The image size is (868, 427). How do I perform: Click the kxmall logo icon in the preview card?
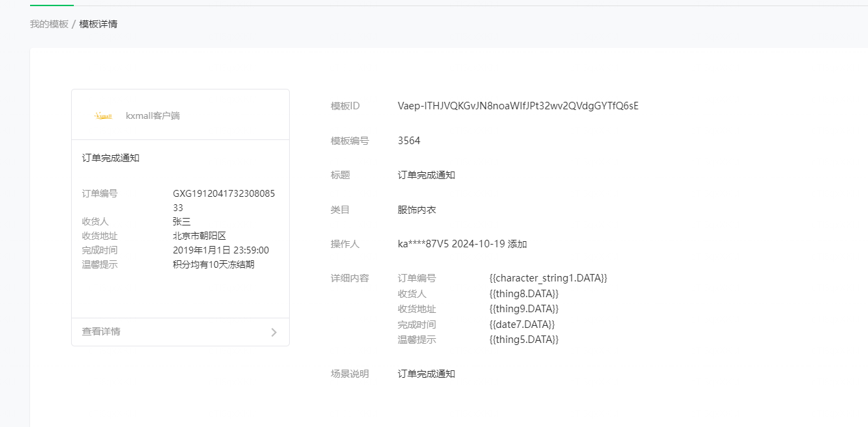(x=103, y=116)
